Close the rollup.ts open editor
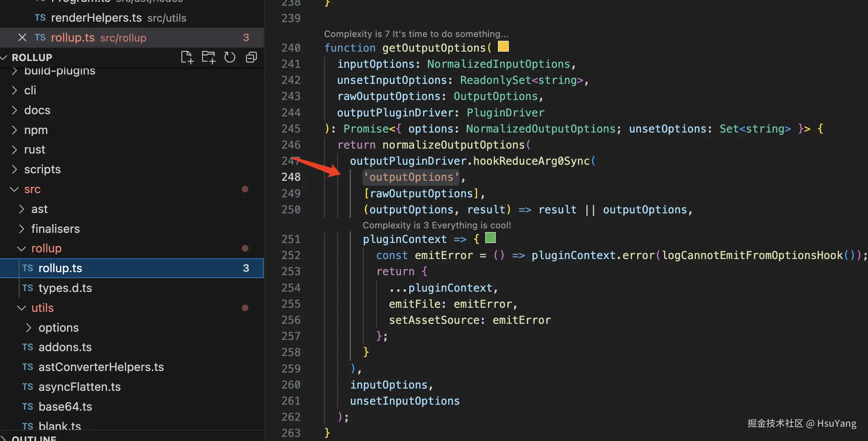Viewport: 868px width, 441px height. point(22,37)
